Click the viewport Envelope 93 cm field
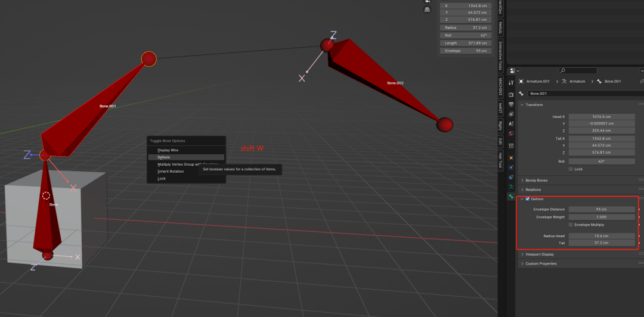Viewport: 644px width, 317px height. click(x=466, y=51)
